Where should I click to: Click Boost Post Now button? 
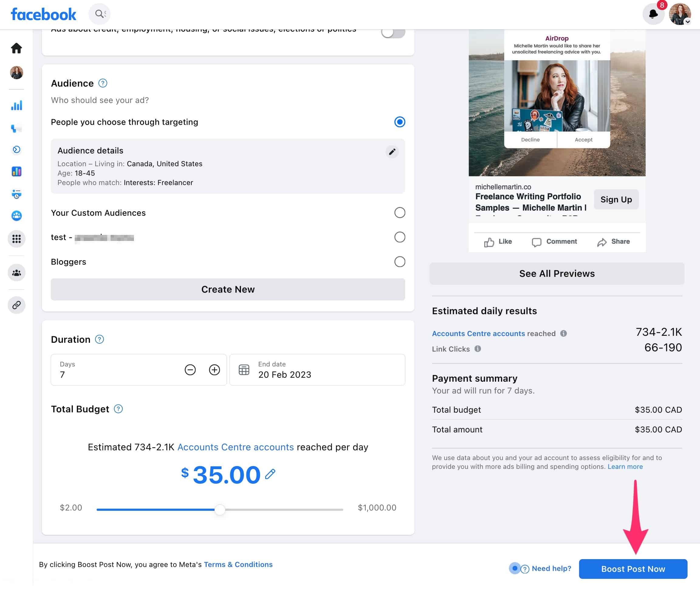click(x=633, y=569)
